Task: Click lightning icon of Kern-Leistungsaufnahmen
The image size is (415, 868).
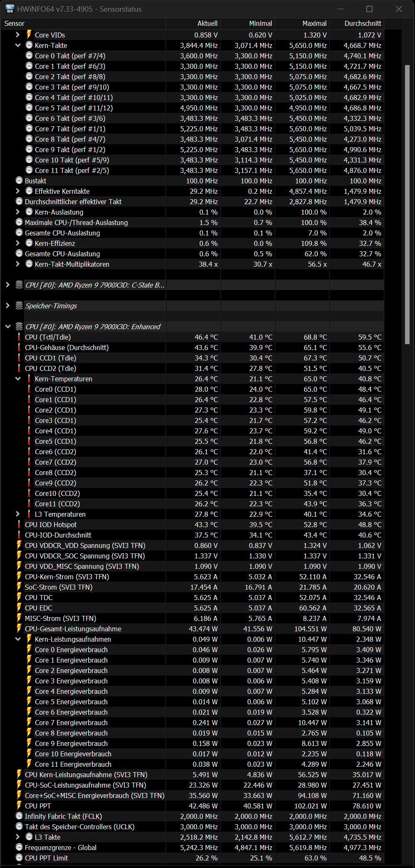Action: coord(29,639)
